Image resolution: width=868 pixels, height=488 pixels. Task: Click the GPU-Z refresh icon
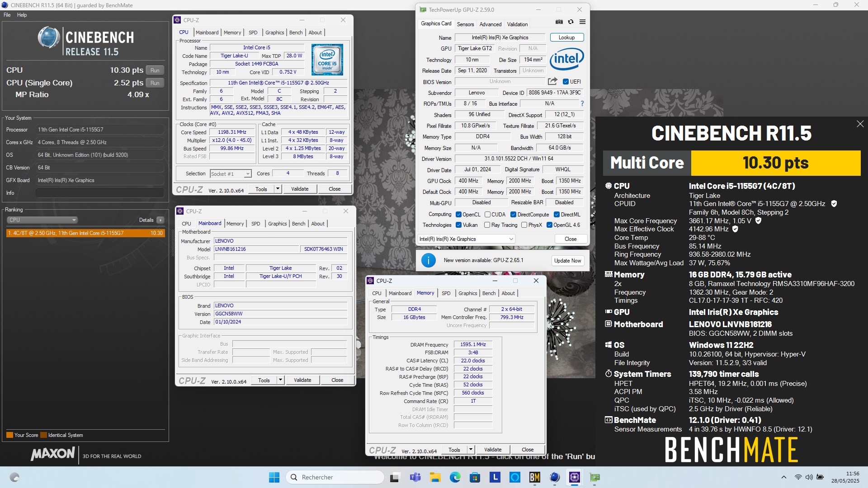pyautogui.click(x=571, y=22)
